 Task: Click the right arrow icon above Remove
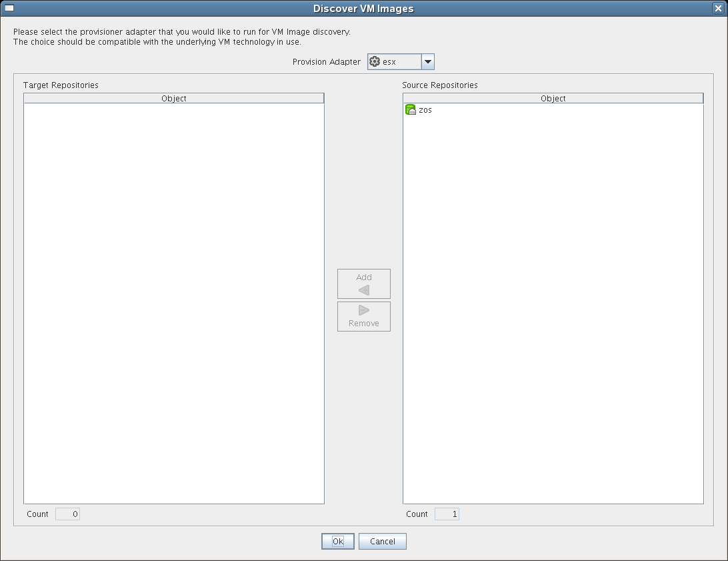[x=364, y=310]
